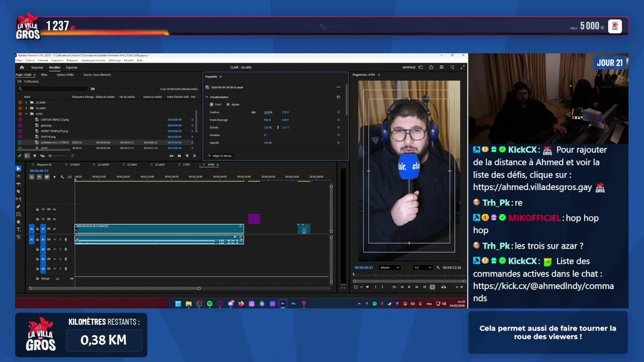644x362 pixels.
Task: Play the program monitor
Action: pyautogui.click(x=409, y=287)
